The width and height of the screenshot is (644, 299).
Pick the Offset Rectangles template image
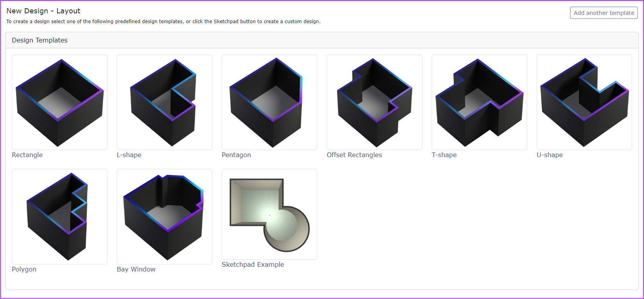point(374,102)
